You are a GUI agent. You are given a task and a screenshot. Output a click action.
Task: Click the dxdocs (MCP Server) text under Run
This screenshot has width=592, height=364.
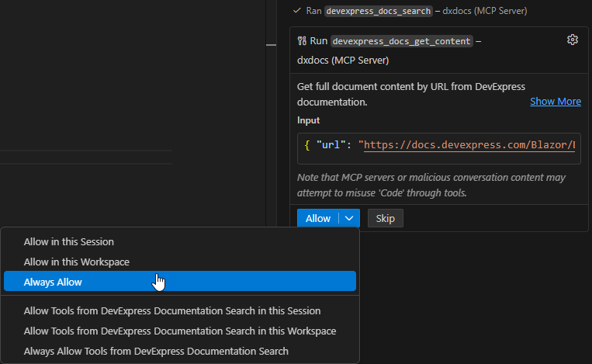point(343,61)
